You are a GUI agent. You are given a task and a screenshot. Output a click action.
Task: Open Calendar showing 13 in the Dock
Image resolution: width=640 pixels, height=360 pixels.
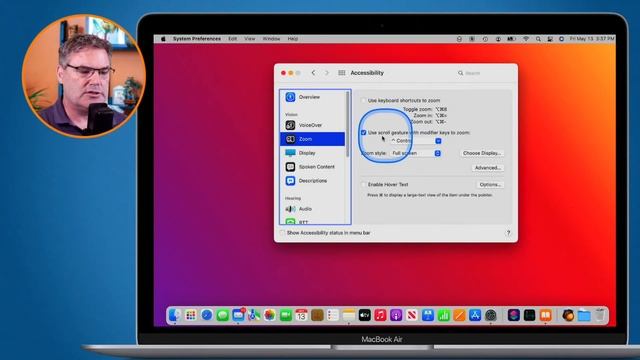[301, 315]
